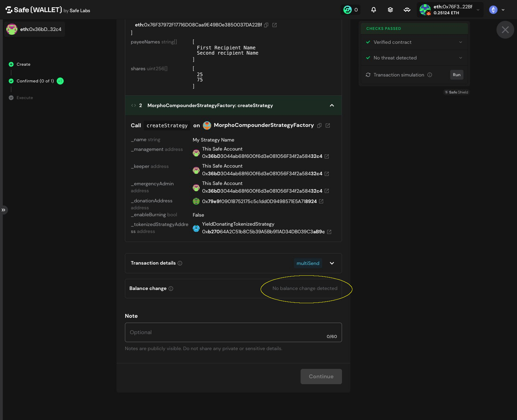Open _keeper address in explorer
Image resolution: width=517 pixels, height=420 pixels.
tap(327, 174)
